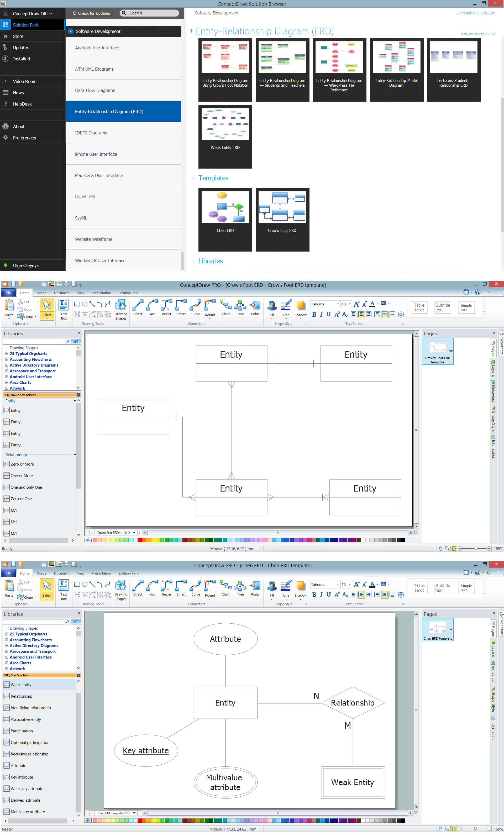Toggle bold text formatting
The width and height of the screenshot is (504, 835).
(314, 315)
